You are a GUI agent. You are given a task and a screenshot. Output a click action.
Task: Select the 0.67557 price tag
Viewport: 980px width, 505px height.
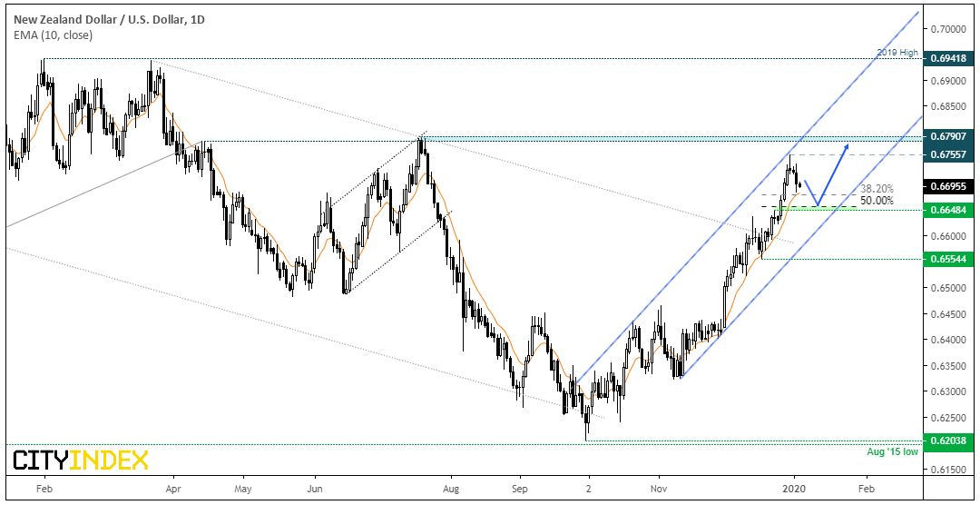(x=949, y=154)
